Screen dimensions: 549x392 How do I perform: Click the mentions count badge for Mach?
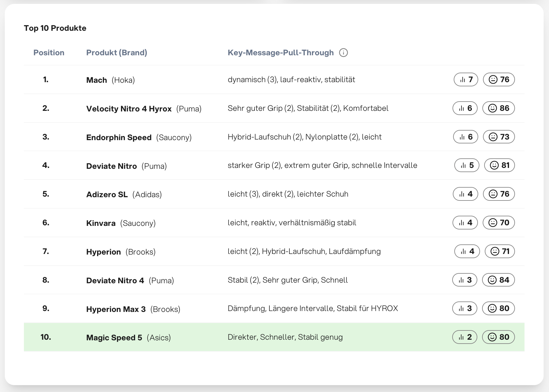click(466, 79)
